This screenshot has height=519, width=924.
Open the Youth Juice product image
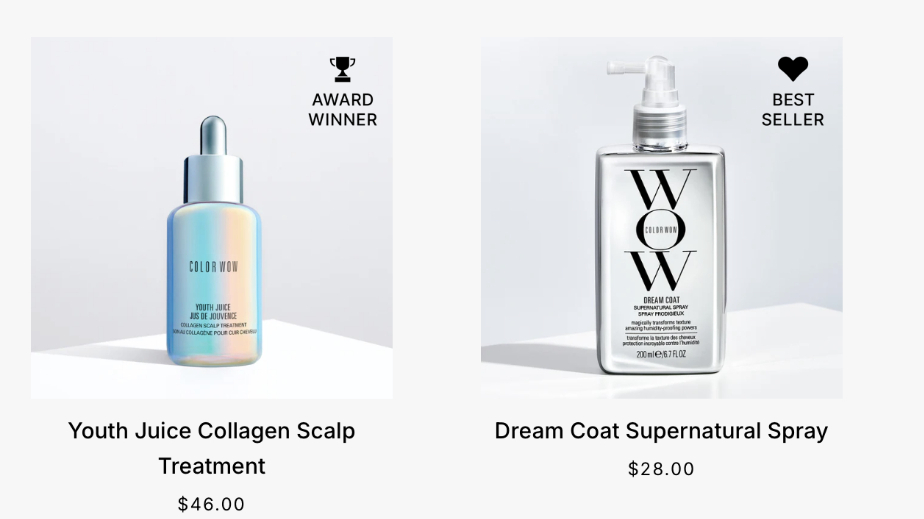212,218
